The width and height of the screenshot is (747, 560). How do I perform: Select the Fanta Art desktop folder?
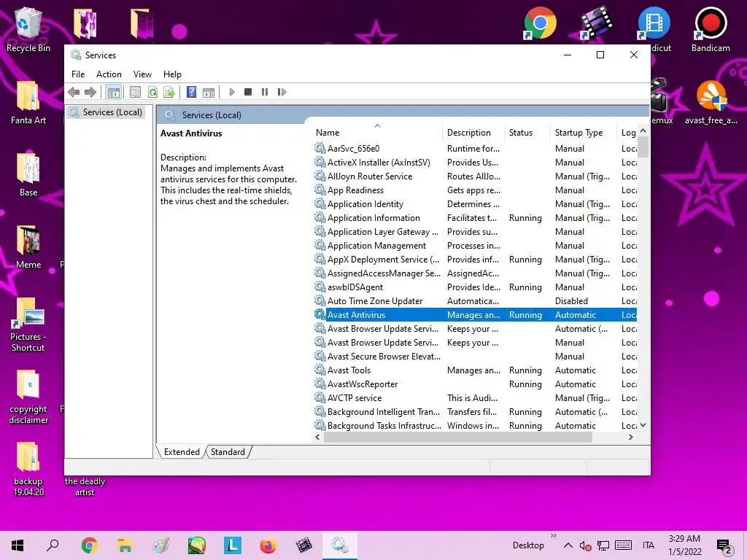click(28, 102)
